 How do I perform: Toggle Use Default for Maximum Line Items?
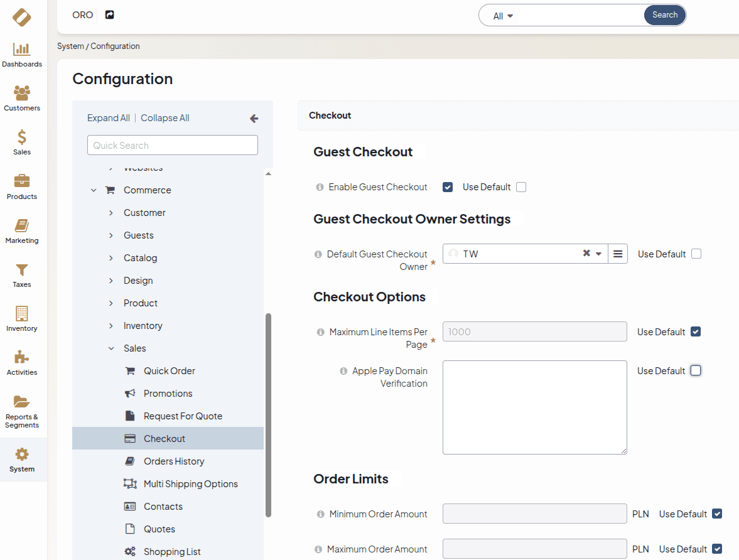point(696,331)
